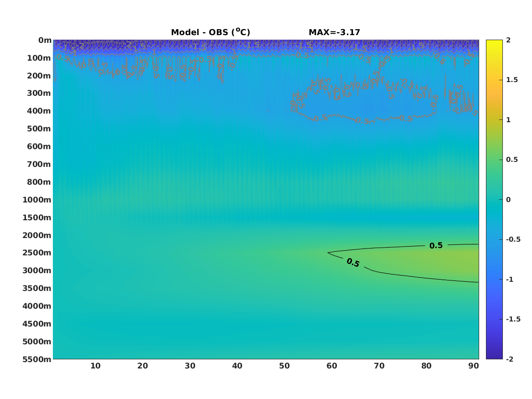Select the "500m" depth axis label
Screen dimensions: 532x399
click(39, 129)
